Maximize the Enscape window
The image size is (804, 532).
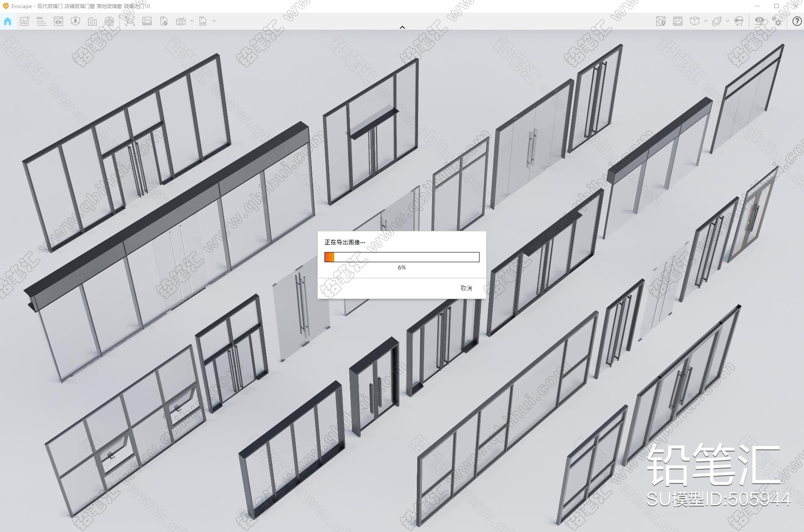(776, 6)
